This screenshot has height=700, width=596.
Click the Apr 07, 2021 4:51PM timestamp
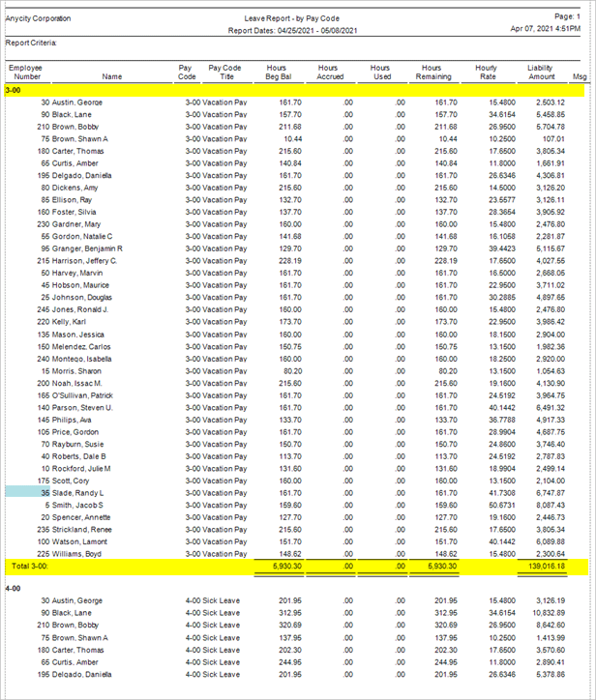[x=546, y=29]
